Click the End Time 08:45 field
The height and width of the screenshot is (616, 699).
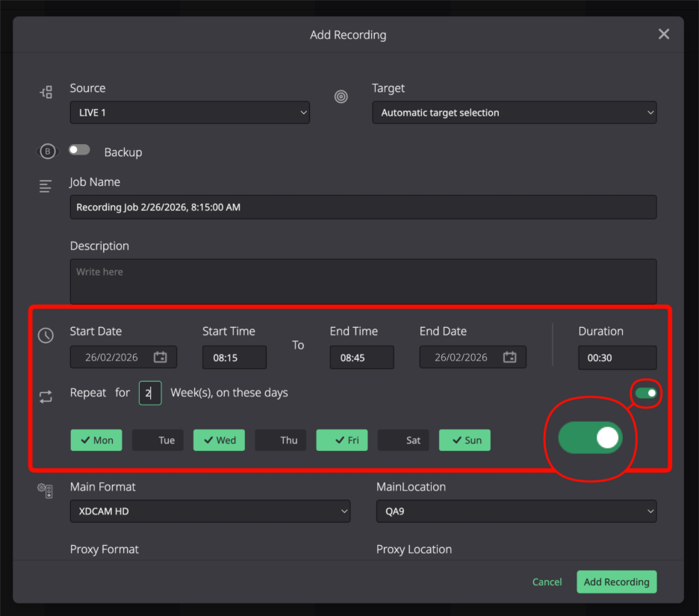point(362,357)
